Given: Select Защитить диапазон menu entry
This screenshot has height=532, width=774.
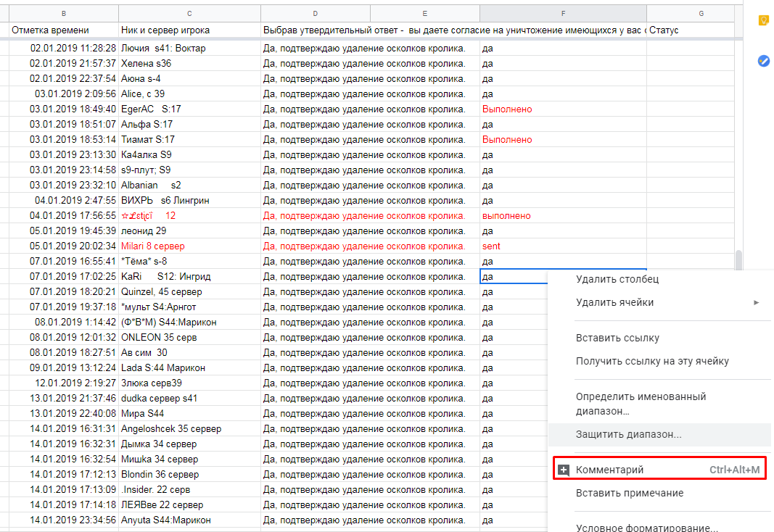Looking at the screenshot, I should (628, 434).
